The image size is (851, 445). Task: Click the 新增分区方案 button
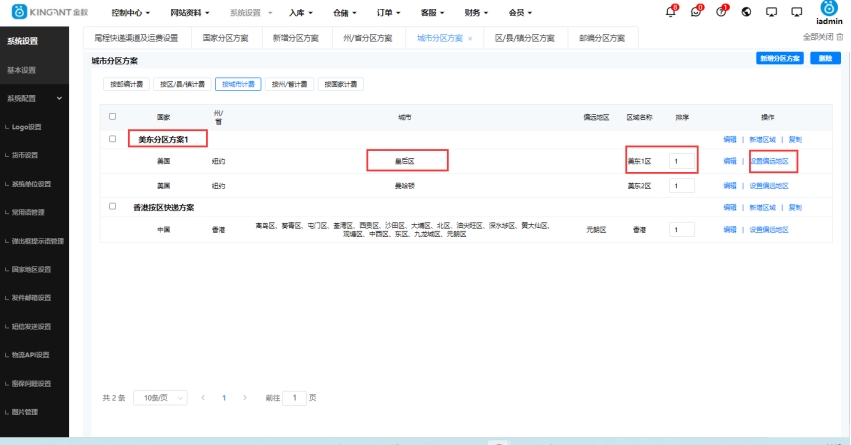(780, 59)
